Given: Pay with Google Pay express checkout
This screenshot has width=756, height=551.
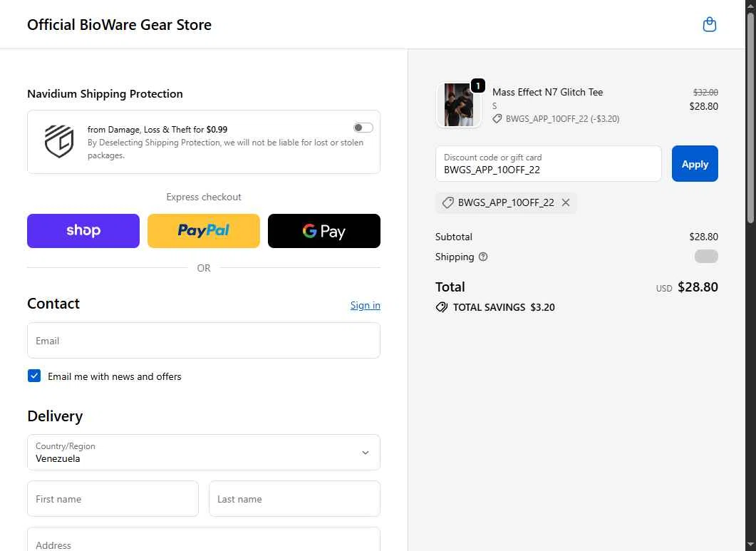Looking at the screenshot, I should (x=324, y=231).
